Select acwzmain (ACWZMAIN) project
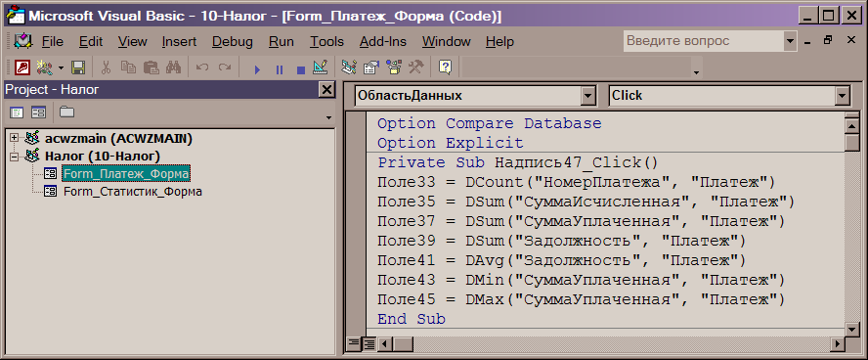This screenshot has height=360, width=868. pos(118,139)
